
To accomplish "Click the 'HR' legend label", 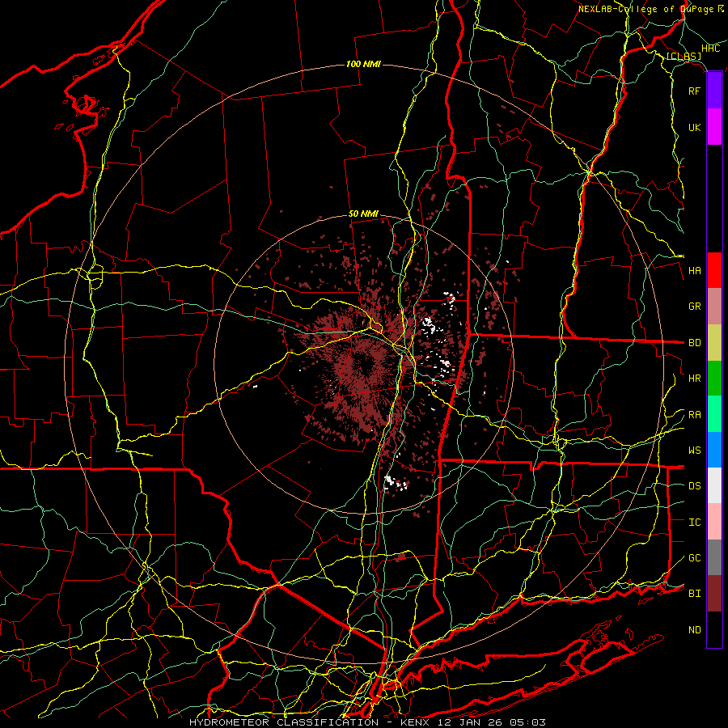I will pyautogui.click(x=694, y=379).
